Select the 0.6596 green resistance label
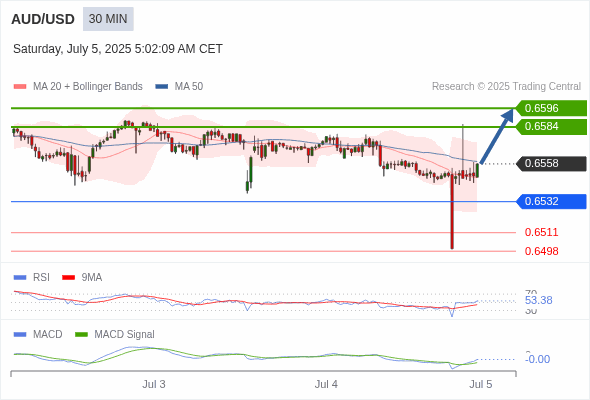 coord(551,108)
